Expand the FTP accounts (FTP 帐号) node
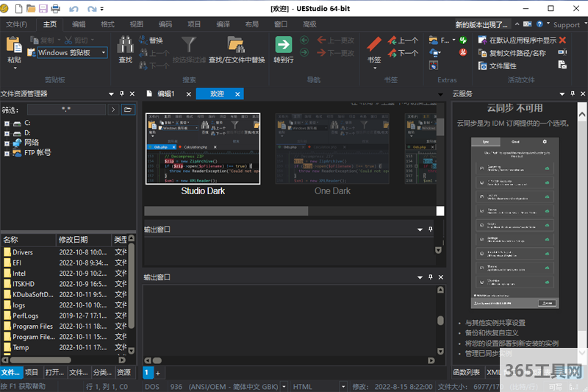This screenshot has height=392, width=588. tap(7, 153)
